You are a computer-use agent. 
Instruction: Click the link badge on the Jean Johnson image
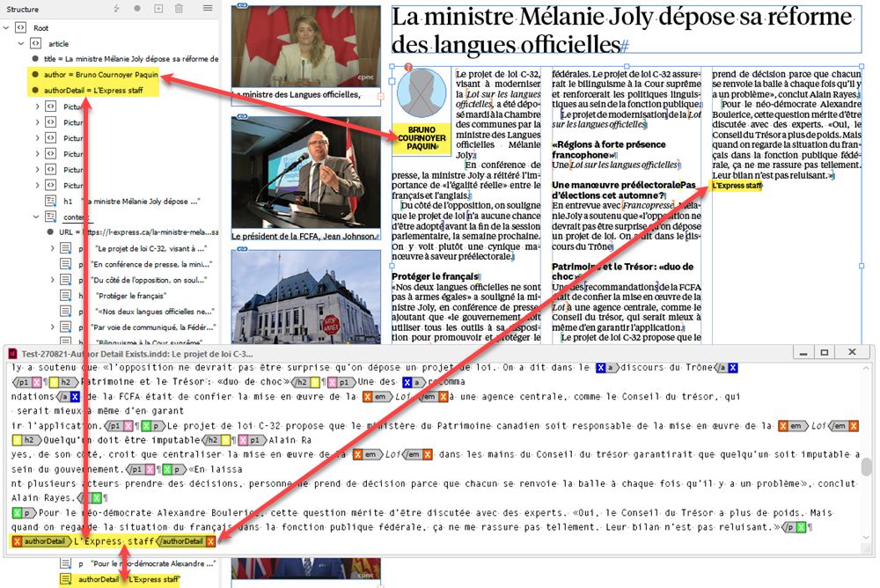[242, 115]
